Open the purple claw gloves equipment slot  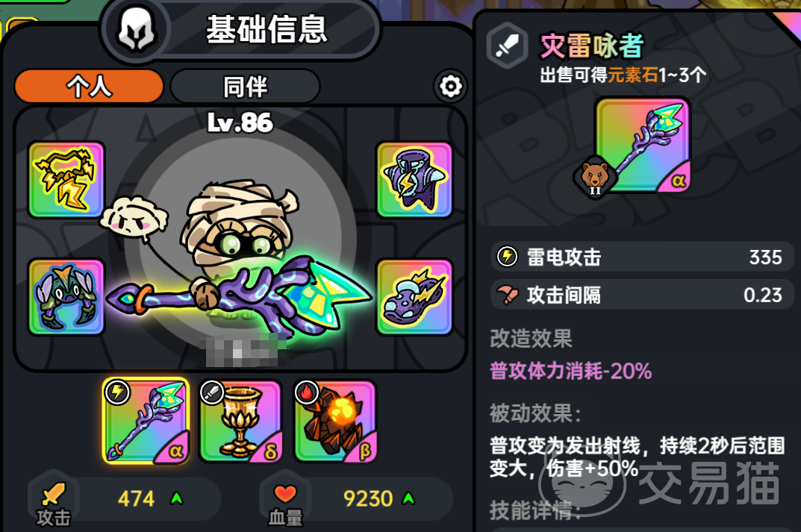coord(66,297)
